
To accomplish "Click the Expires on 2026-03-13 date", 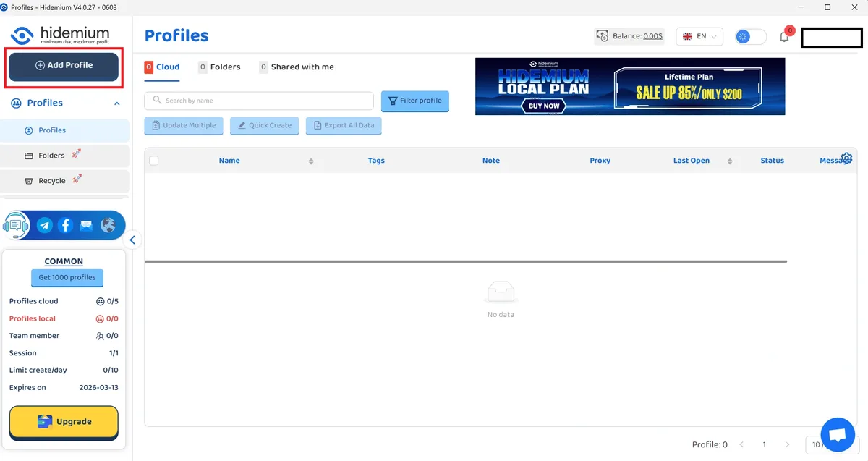I will (x=98, y=388).
